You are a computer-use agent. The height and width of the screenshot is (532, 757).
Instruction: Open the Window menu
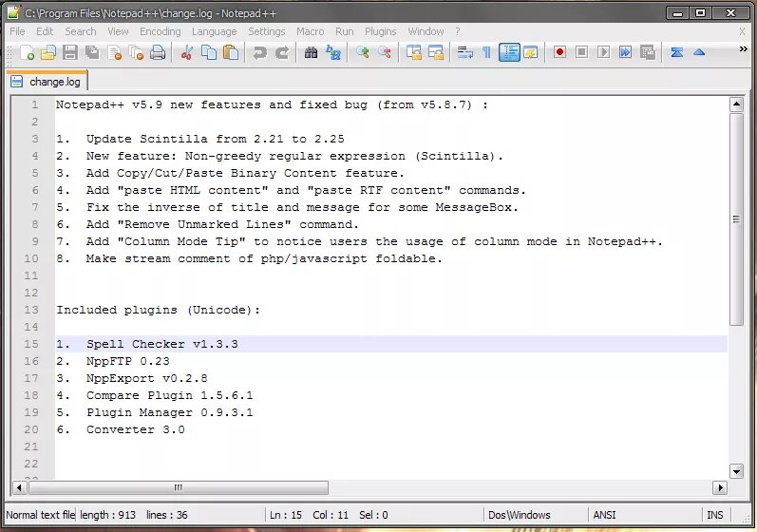pos(426,31)
